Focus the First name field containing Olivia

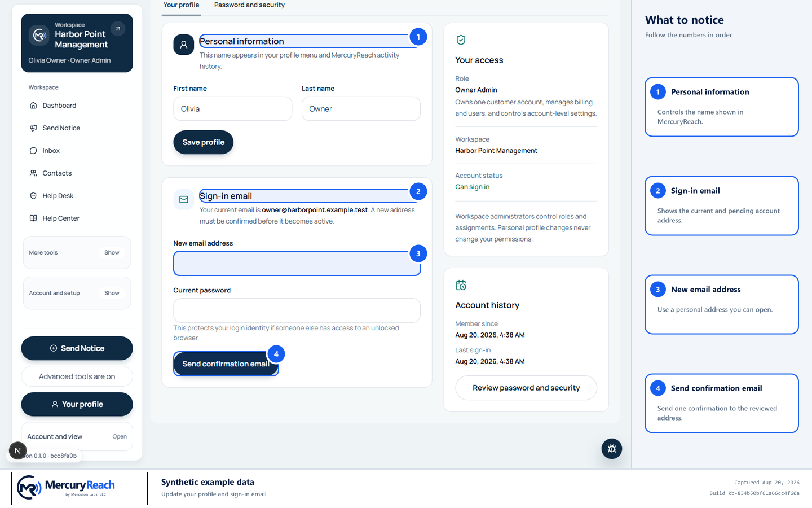pos(233,109)
